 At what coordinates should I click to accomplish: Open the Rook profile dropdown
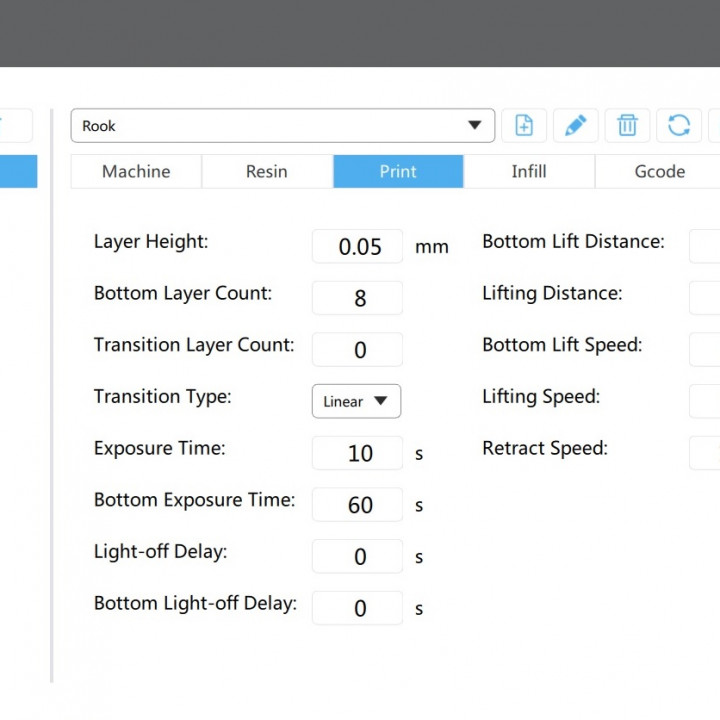(282, 126)
